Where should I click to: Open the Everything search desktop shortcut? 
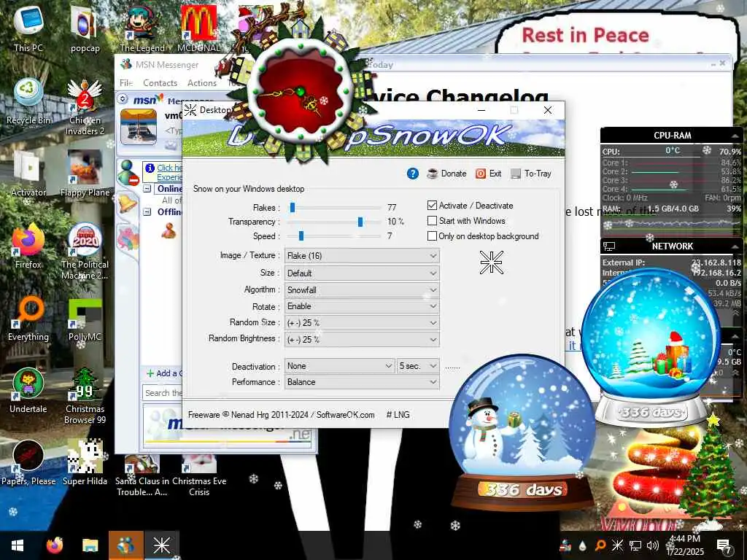click(28, 318)
